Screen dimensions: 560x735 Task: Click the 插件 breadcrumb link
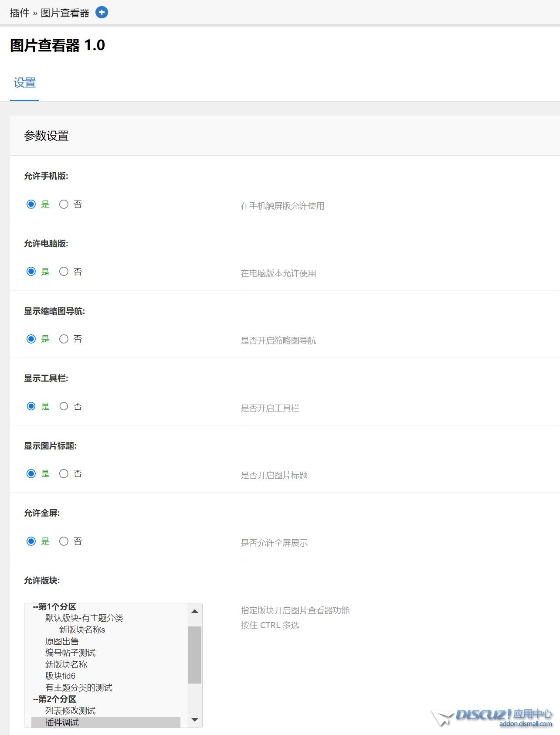[19, 13]
